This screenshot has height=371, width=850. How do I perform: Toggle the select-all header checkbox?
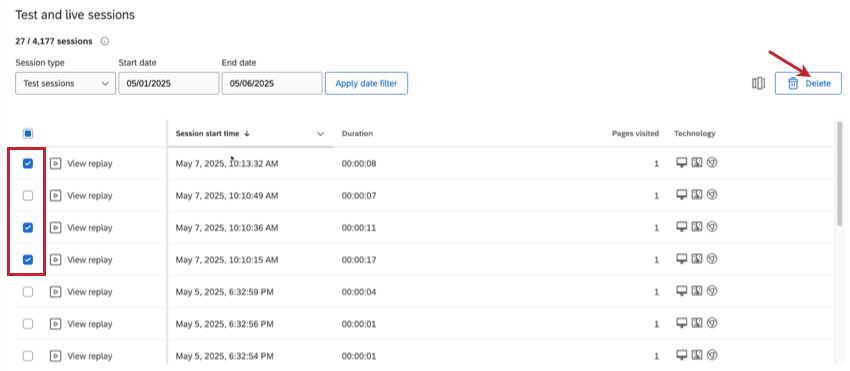[x=28, y=133]
